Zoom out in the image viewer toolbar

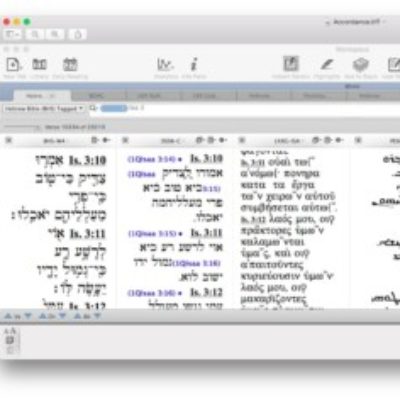click(x=35, y=34)
